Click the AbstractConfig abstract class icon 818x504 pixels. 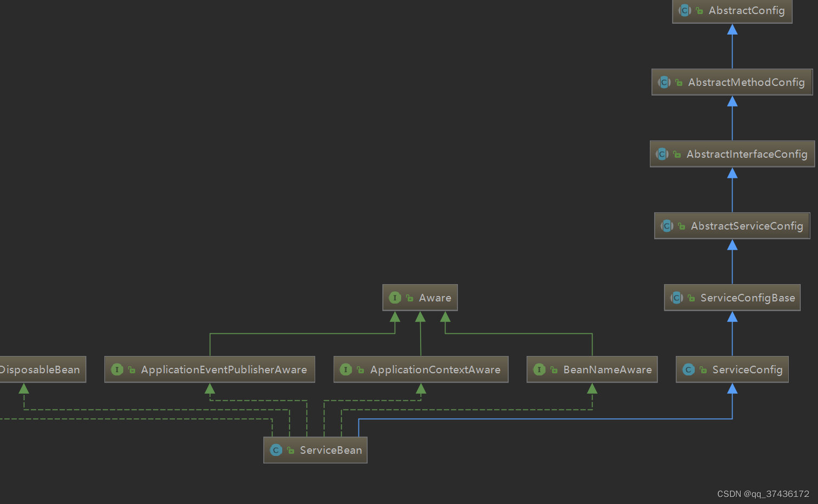(x=685, y=10)
